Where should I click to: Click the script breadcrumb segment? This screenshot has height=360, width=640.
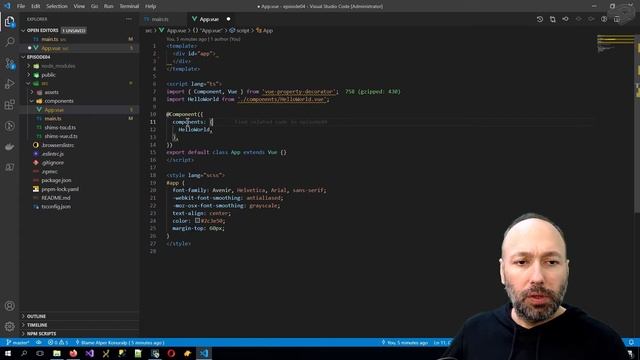(x=240, y=31)
